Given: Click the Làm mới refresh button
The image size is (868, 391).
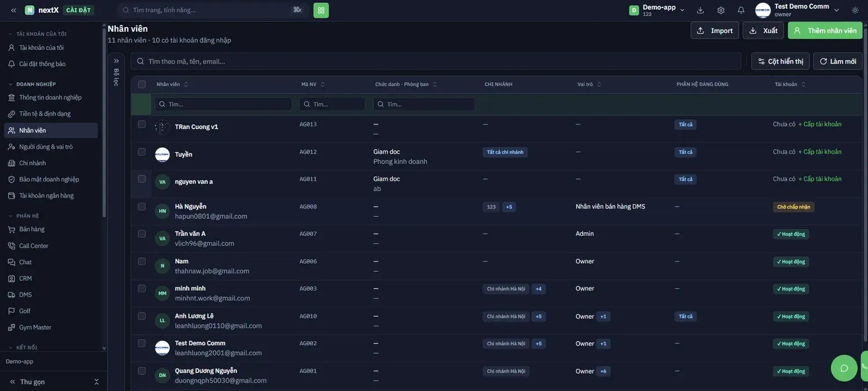Looking at the screenshot, I should click(x=838, y=61).
